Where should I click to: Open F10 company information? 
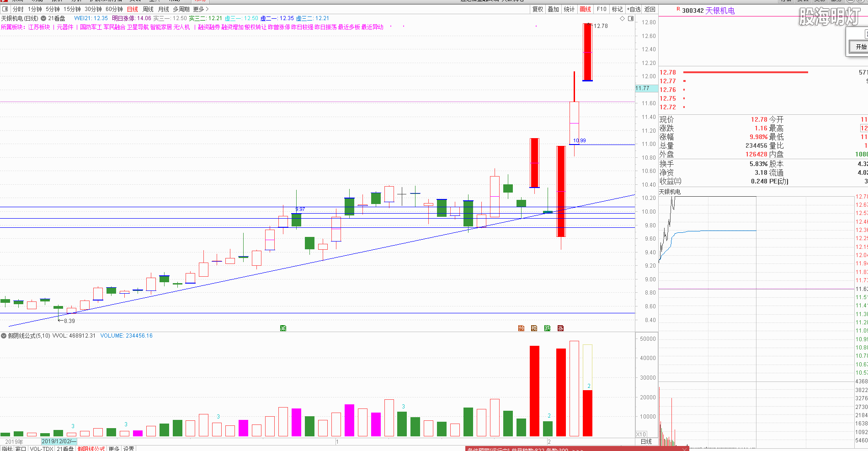[602, 9]
